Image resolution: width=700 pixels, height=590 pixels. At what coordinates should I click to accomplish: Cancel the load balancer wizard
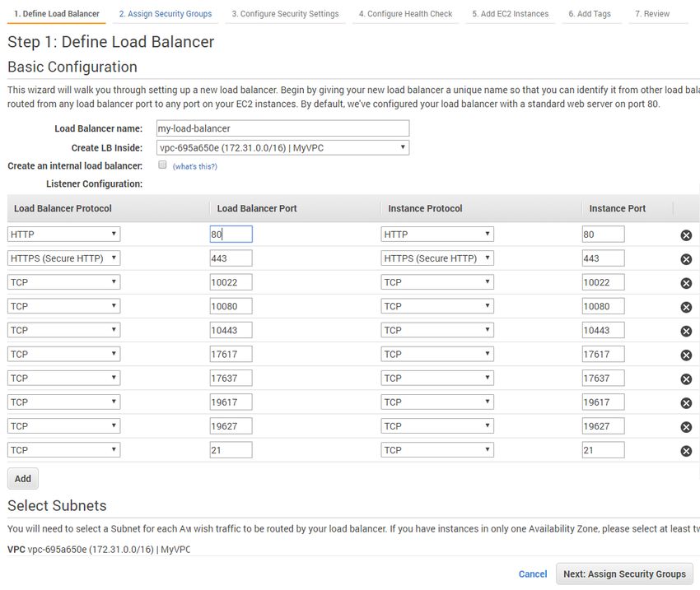(x=533, y=574)
